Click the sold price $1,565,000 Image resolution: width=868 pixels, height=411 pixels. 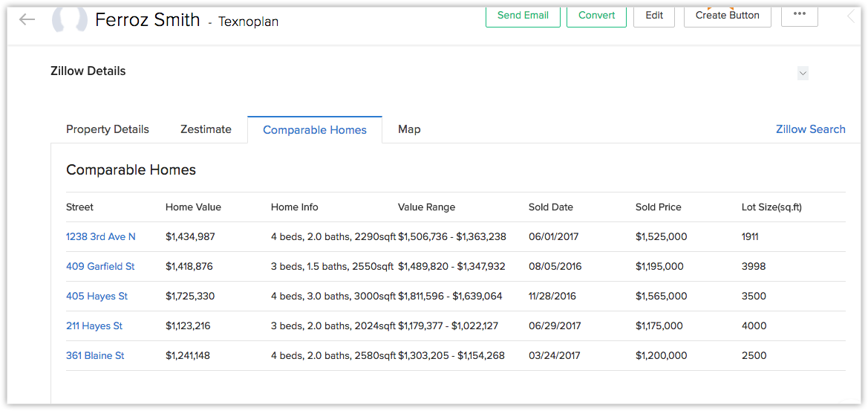click(662, 297)
